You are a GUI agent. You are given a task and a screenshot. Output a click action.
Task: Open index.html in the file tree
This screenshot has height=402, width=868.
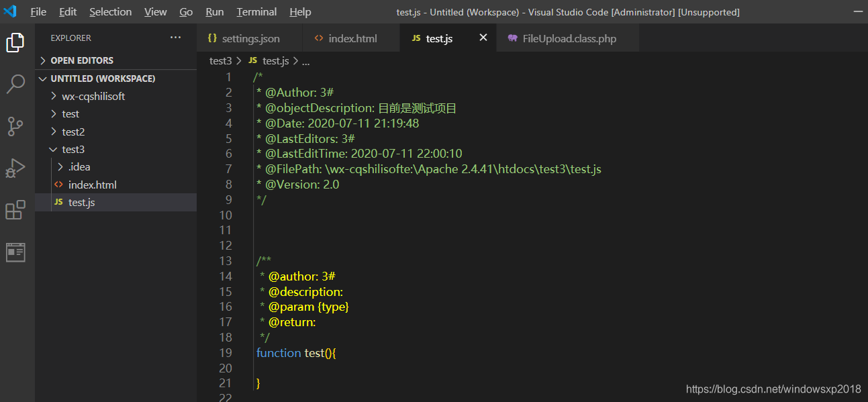point(92,185)
